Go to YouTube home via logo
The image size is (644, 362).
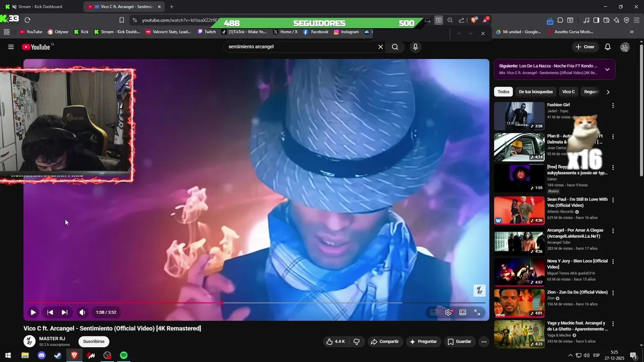pyautogui.click(x=36, y=47)
